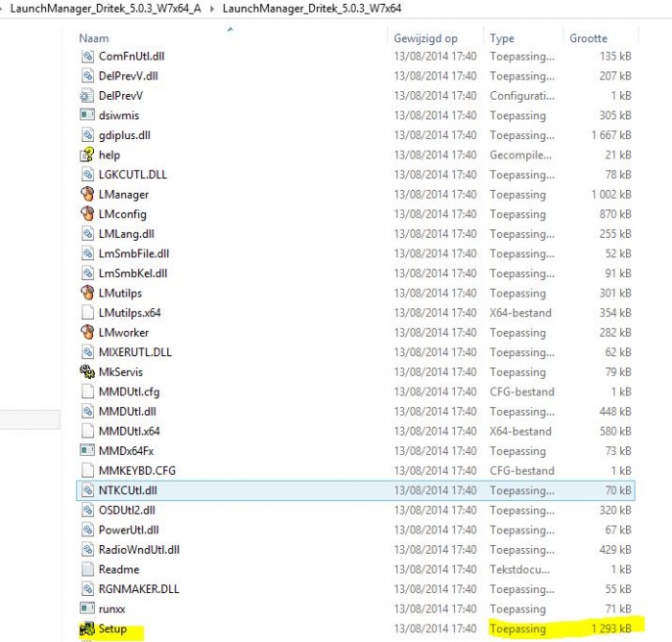The width and height of the screenshot is (672, 642).
Task: Sort files by the Naam column header
Action: point(94,38)
